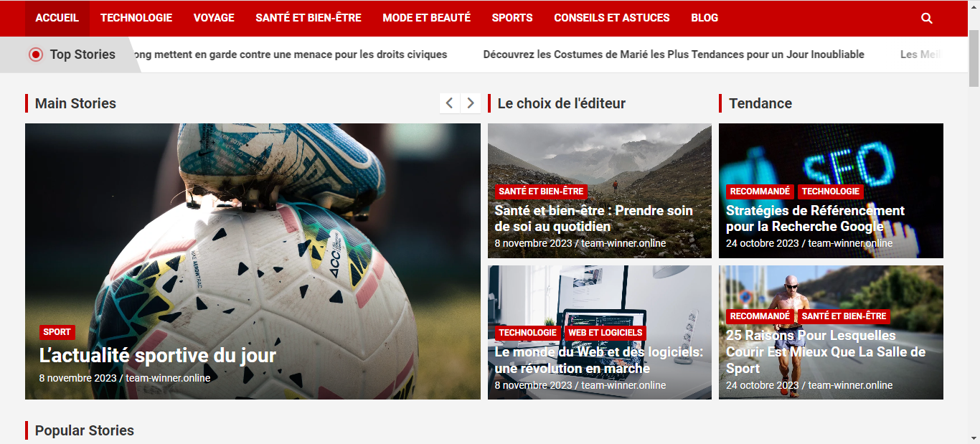Click the WEB ET LOGICIELS tag

point(606,333)
